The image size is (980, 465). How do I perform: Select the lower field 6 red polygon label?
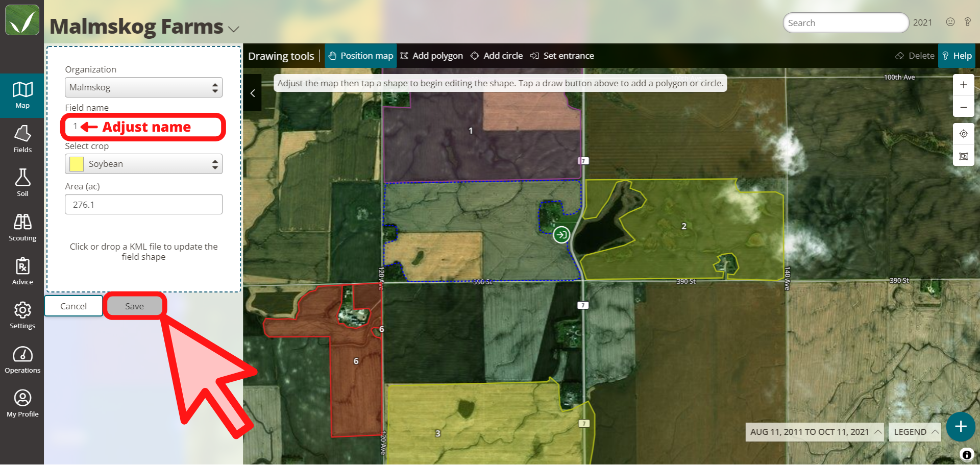[x=356, y=361]
